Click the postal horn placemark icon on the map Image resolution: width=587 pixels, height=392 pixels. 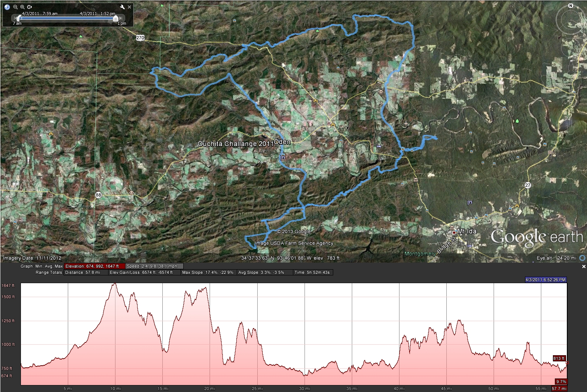(381, 92)
